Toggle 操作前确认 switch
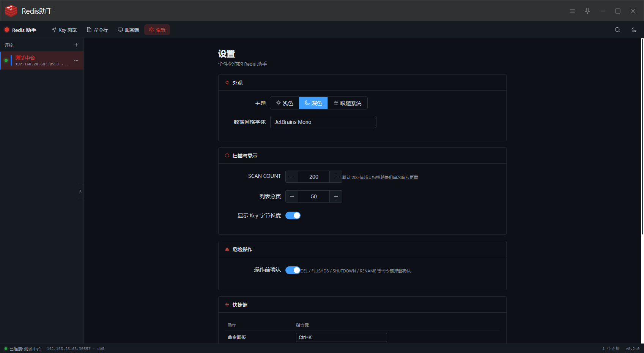 [x=293, y=270]
